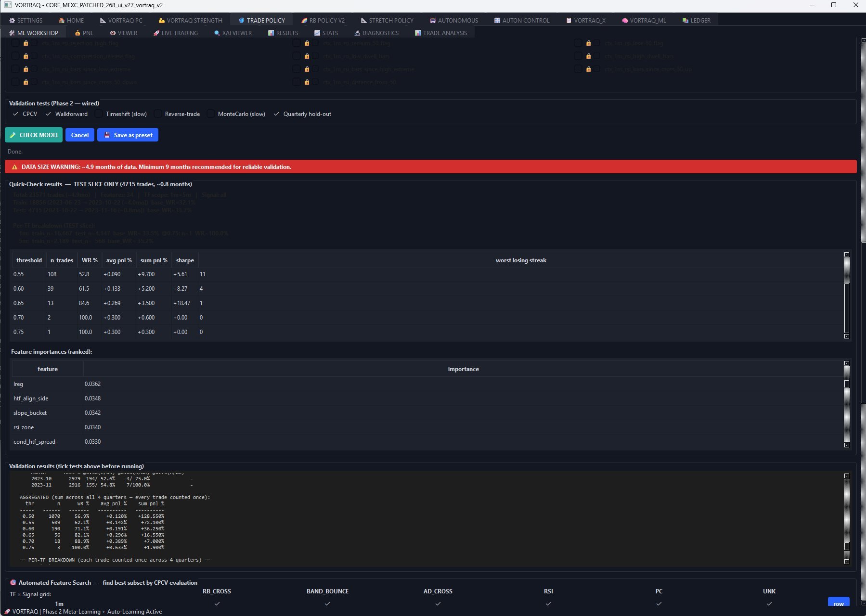Click the worst losing streak column header
This screenshot has height=616, width=866.
coord(521,260)
